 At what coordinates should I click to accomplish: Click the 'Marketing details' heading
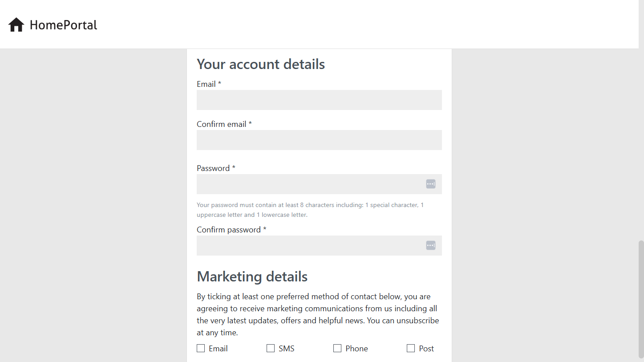click(252, 277)
